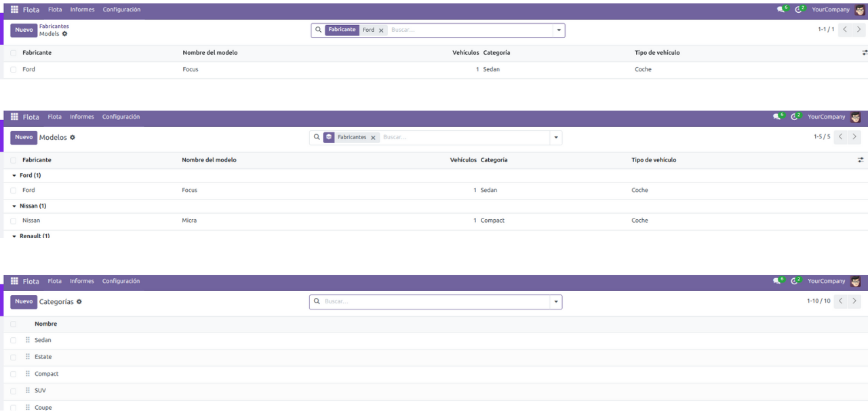Open search options dropdown in Categorías view
Image resolution: width=868 pixels, height=418 pixels.
556,301
